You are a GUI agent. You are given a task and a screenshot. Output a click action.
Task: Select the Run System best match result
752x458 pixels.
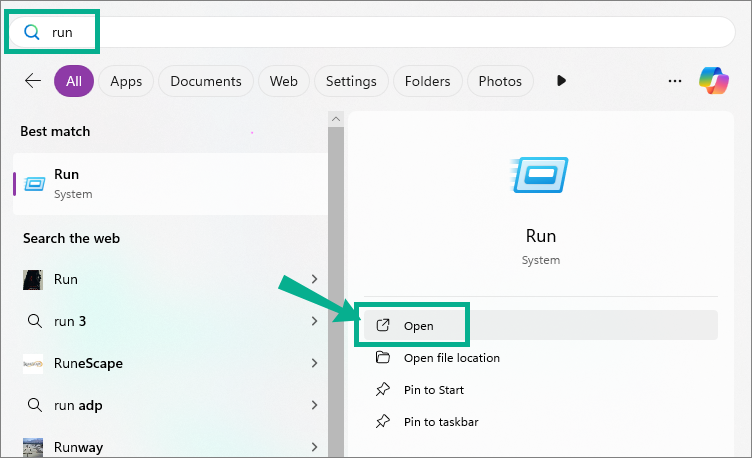(170, 184)
